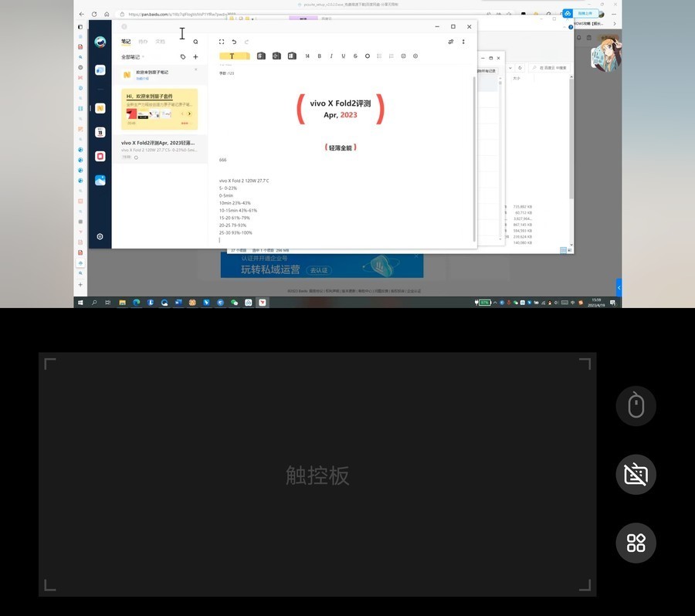695x616 pixels.
Task: Redo the last undone edit
Action: (246, 42)
